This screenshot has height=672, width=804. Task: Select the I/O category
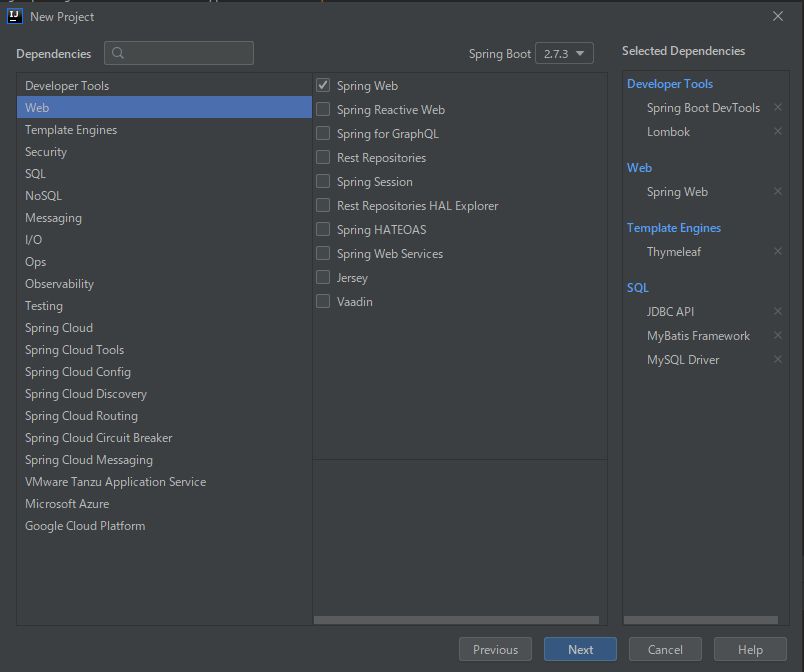(164, 240)
